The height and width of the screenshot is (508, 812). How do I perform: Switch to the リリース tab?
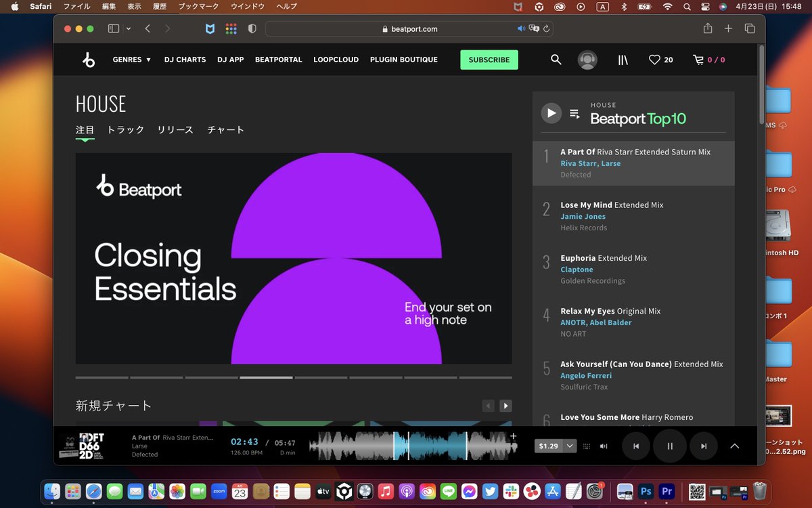pyautogui.click(x=175, y=129)
